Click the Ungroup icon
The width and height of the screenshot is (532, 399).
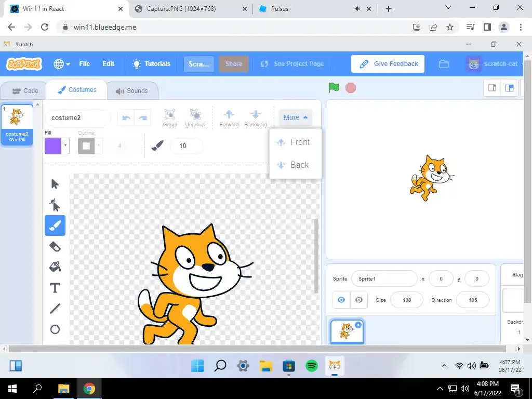pyautogui.click(x=195, y=118)
